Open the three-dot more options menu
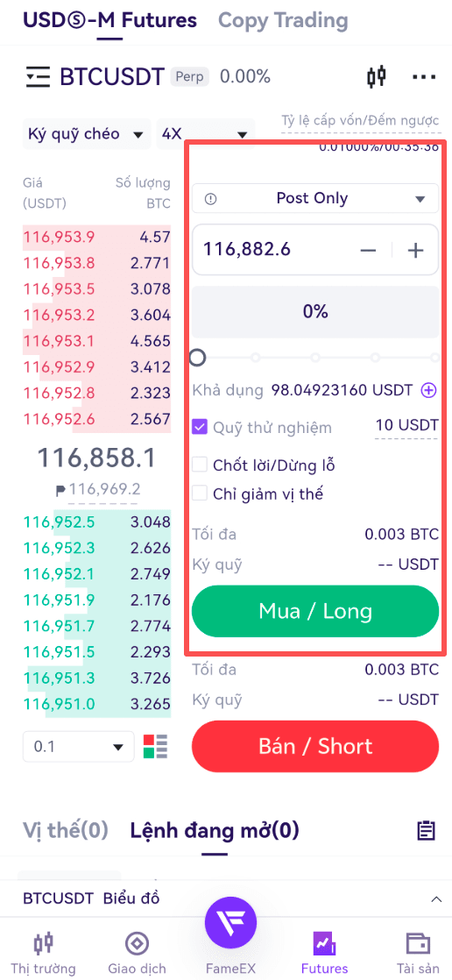Screen dimensions: 452x980 [x=424, y=77]
